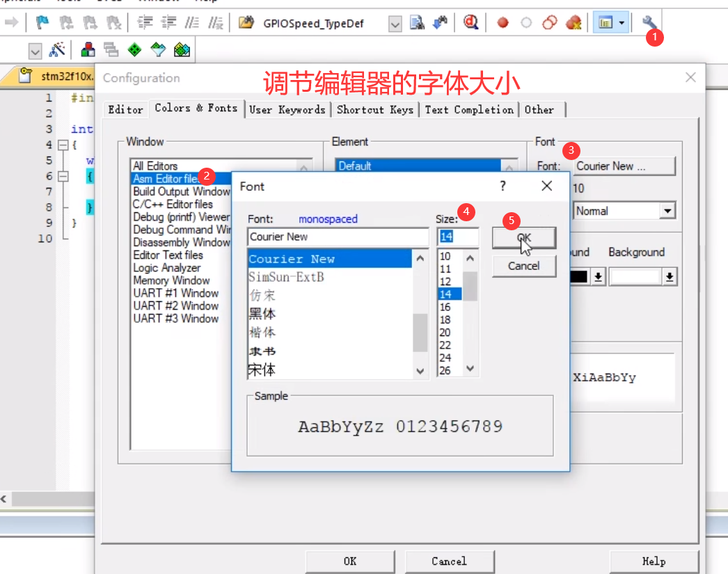Collapse code fold at line 4
The width and height of the screenshot is (728, 574).
pos(63,145)
